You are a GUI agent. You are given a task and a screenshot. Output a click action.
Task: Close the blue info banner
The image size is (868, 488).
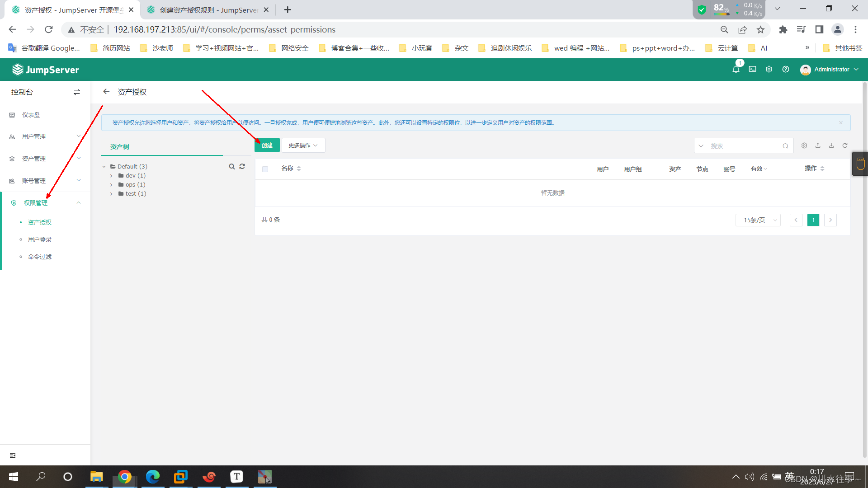[x=841, y=123]
